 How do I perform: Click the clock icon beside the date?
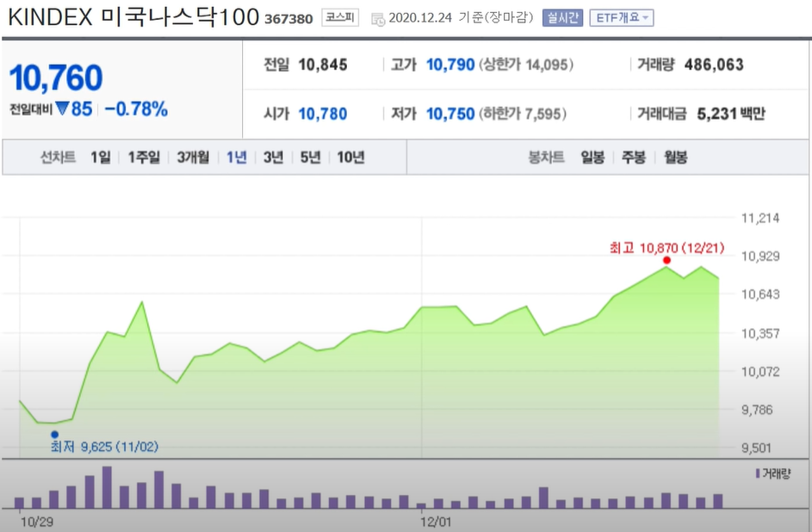click(x=378, y=19)
